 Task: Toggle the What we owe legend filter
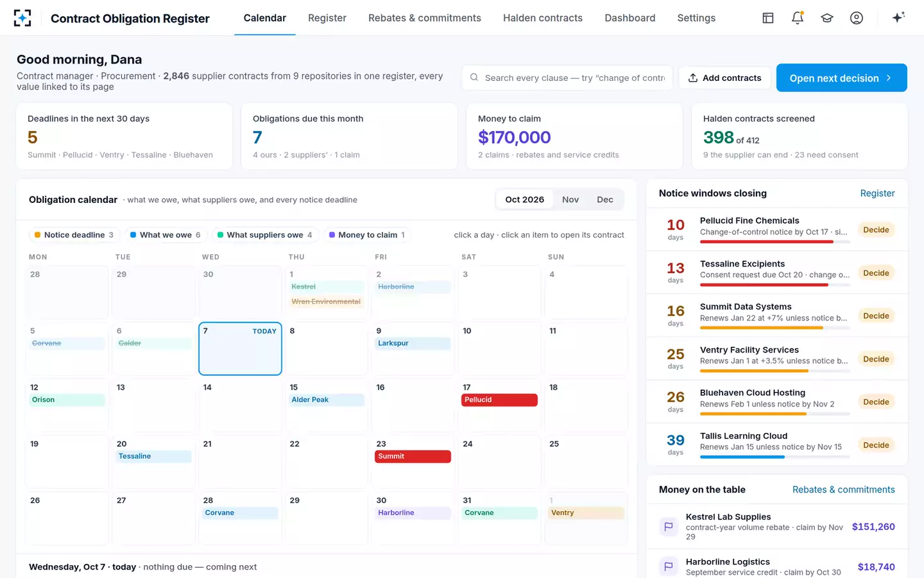[x=165, y=235]
